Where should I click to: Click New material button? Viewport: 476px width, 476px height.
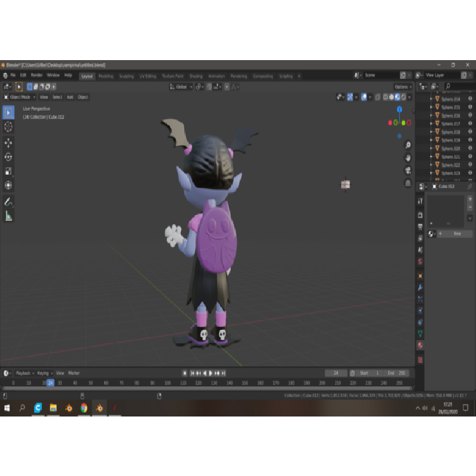(x=455, y=233)
